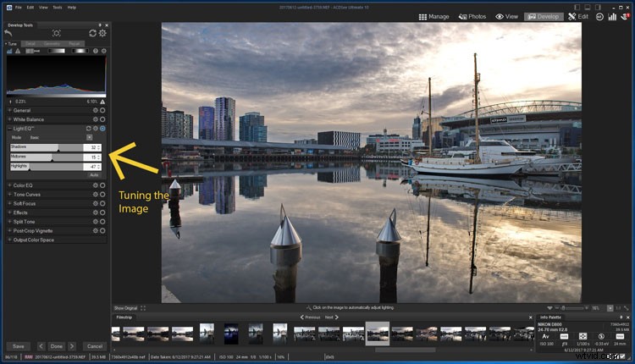This screenshot has width=635, height=364.
Task: Click the Cancel button
Action: (x=95, y=346)
